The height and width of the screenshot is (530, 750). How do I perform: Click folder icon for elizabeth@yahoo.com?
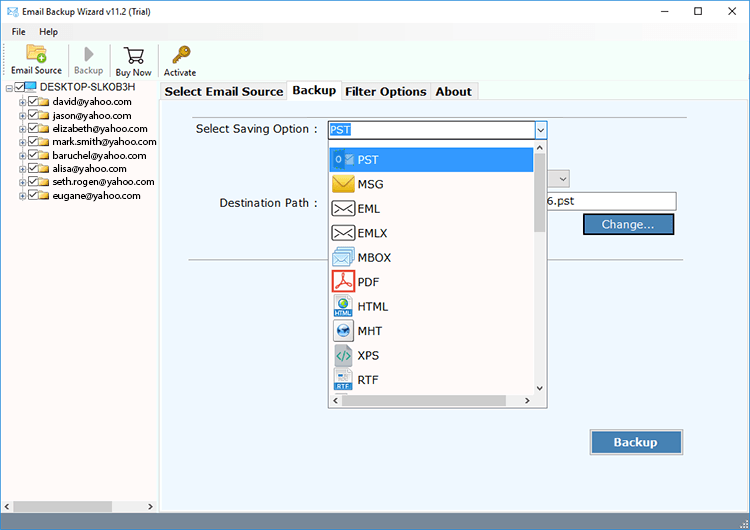(x=44, y=129)
